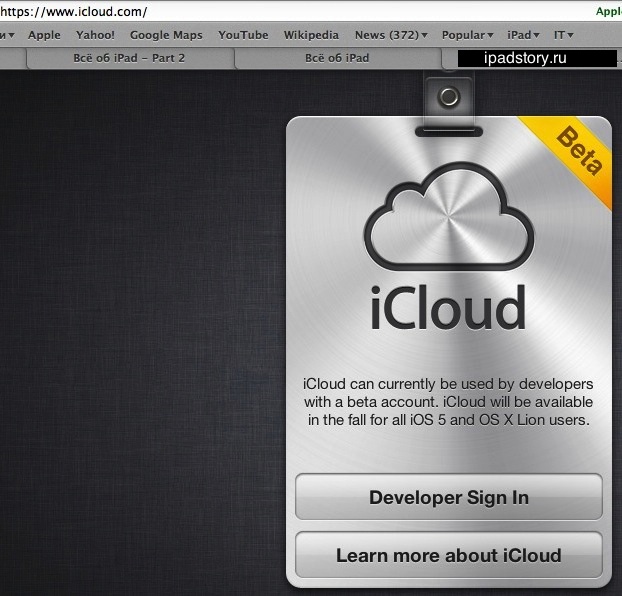
Task: Expand the News (372) bookmarks folder
Action: click(390, 35)
